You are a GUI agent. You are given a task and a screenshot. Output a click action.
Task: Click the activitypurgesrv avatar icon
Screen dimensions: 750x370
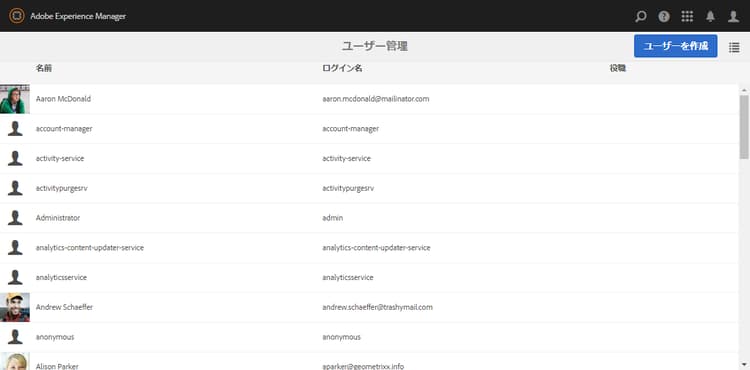[15, 188]
